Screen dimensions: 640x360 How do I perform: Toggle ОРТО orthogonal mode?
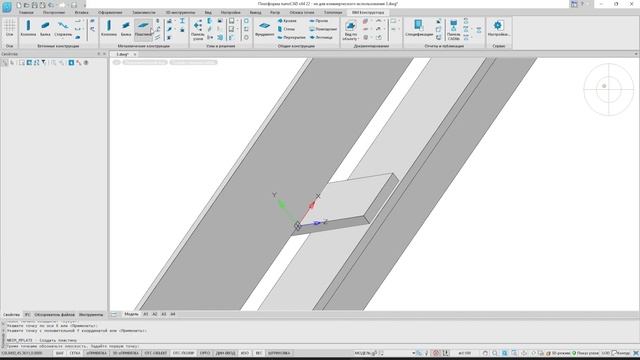(205, 353)
